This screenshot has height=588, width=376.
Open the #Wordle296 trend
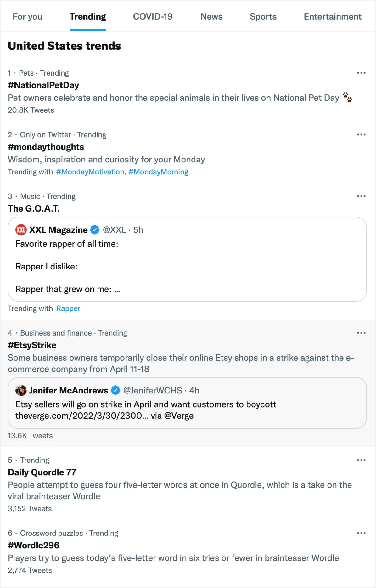[x=34, y=545]
